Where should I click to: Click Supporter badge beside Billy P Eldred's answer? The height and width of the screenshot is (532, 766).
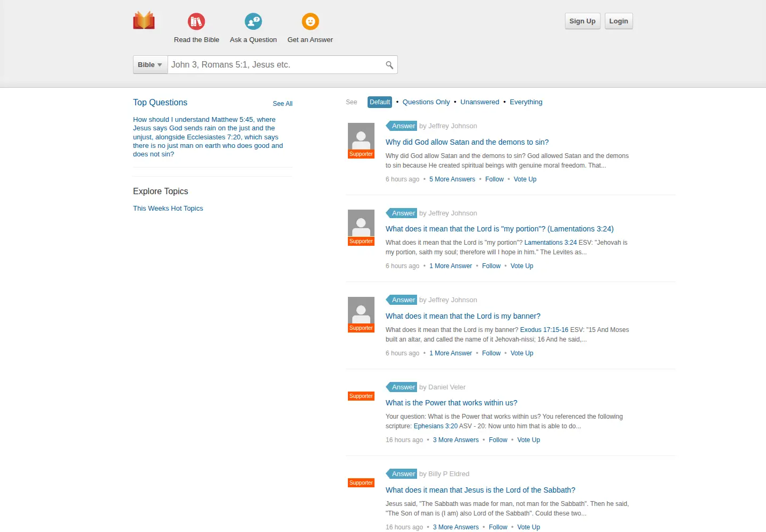361,483
